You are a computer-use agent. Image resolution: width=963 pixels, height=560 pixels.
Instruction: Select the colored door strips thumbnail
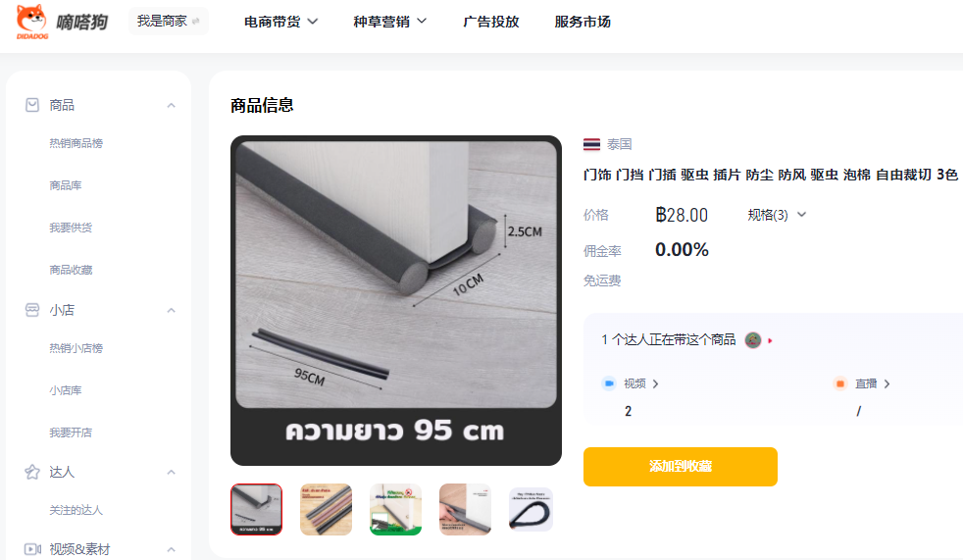(327, 510)
